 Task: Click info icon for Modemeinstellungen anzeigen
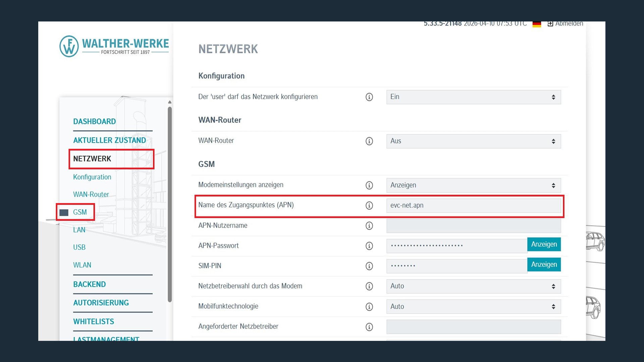coord(369,185)
